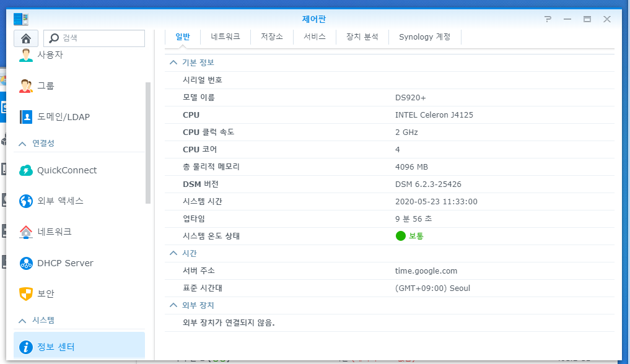The image size is (630, 364).
Task: Click the 외부 액세스 label
Action: pos(60,201)
